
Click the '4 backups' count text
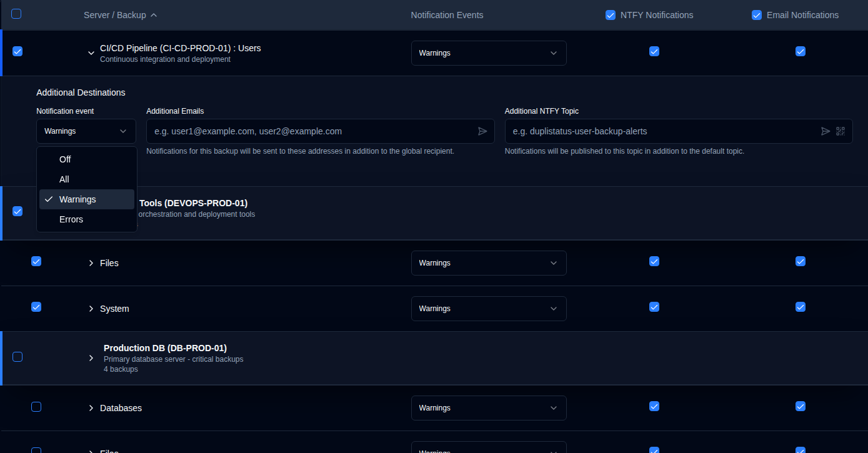click(x=121, y=369)
